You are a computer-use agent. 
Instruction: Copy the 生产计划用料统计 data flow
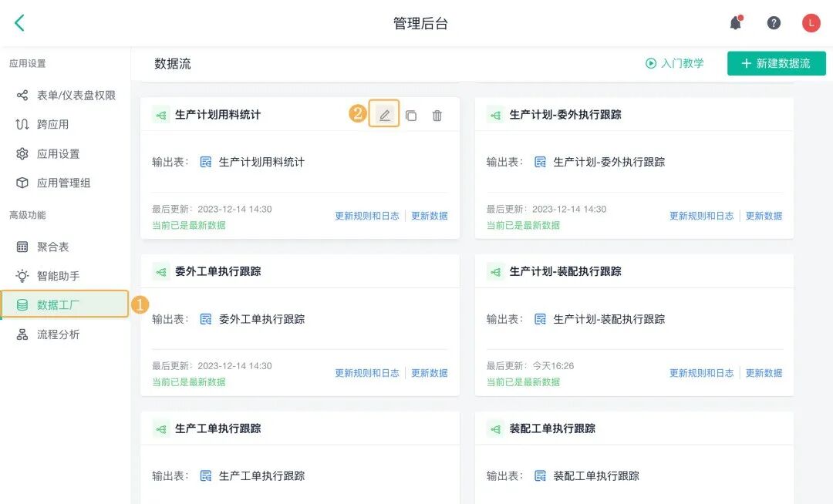pos(410,115)
